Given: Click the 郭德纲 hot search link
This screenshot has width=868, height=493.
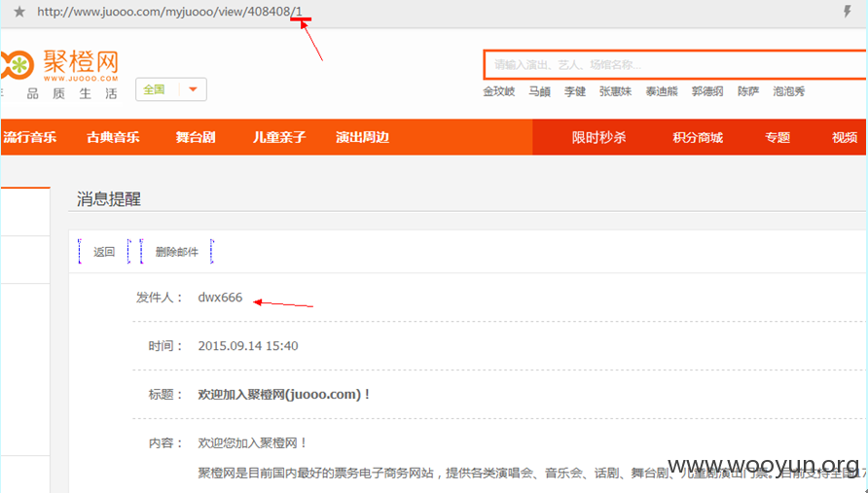Looking at the screenshot, I should click(x=707, y=91).
